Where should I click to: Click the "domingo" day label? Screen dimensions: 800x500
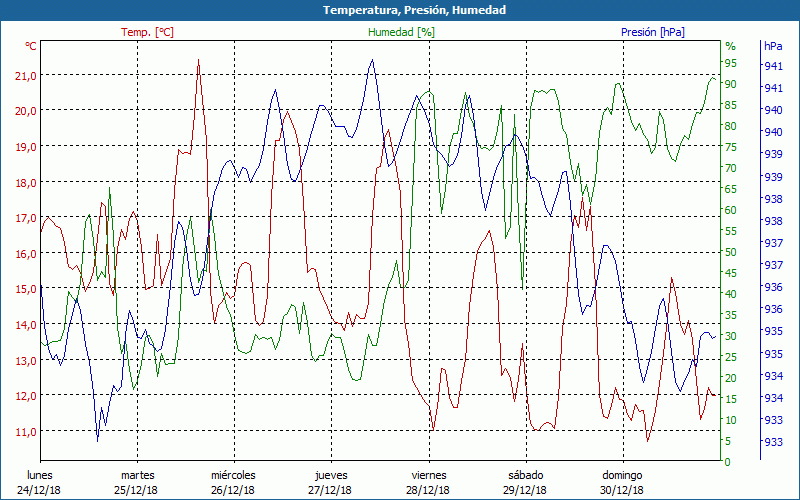pyautogui.click(x=622, y=476)
